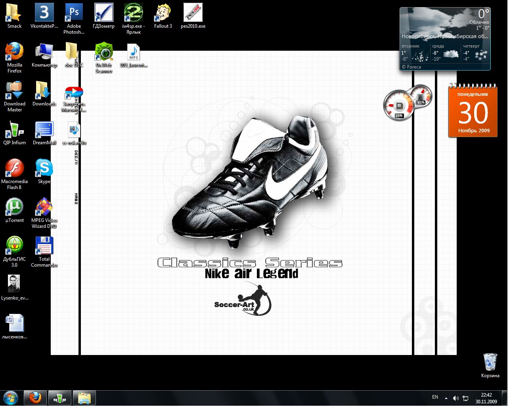This screenshot has height=420, width=511.
Task: Open the Downloads folder icon
Action: [x=44, y=94]
